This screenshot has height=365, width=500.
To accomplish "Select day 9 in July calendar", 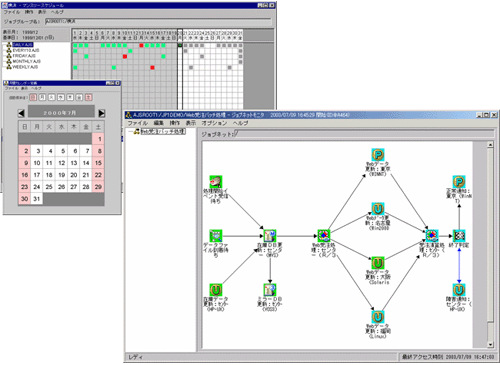I will click(x=25, y=163).
